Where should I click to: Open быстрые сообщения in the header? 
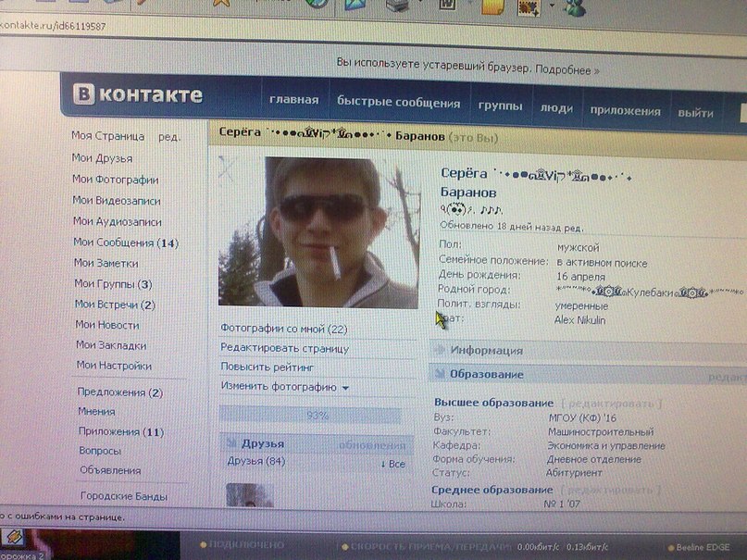click(x=399, y=103)
